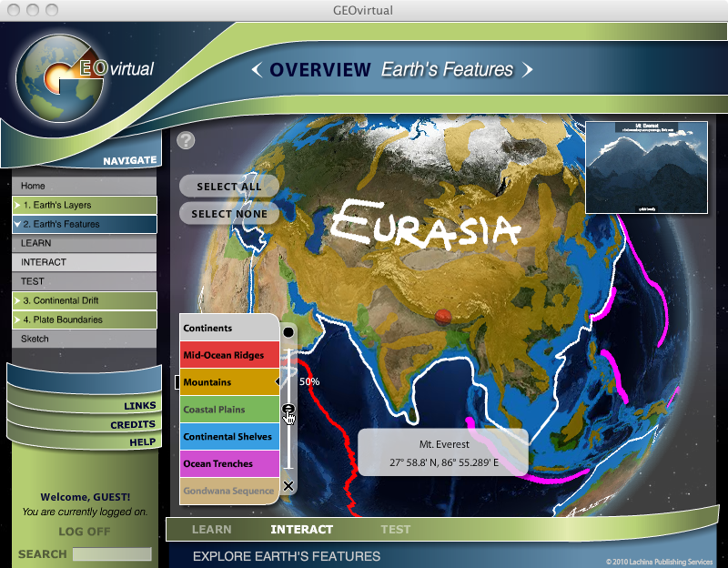Click the NAVIGATE panel header
The height and width of the screenshot is (568, 728).
tap(129, 161)
